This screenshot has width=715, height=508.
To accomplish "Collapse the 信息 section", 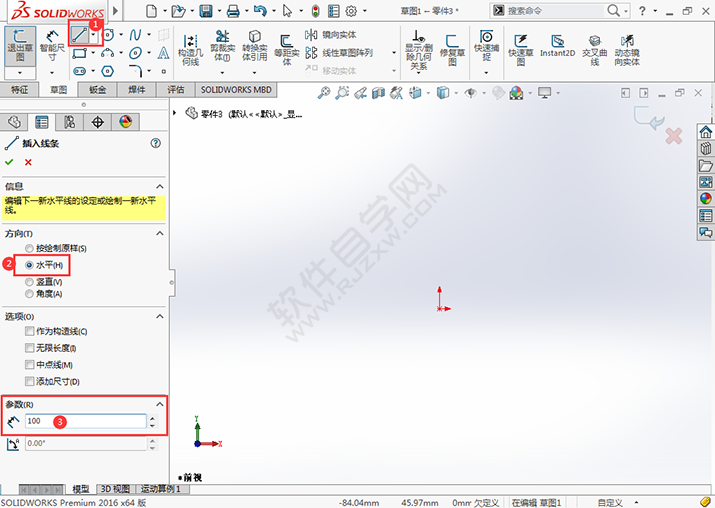I will [160, 187].
